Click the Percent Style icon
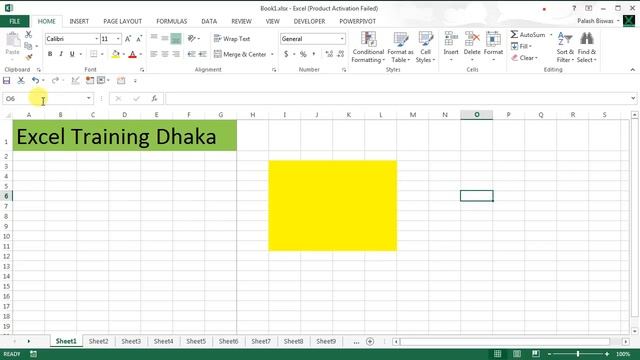This screenshot has height=360, width=640. point(303,54)
